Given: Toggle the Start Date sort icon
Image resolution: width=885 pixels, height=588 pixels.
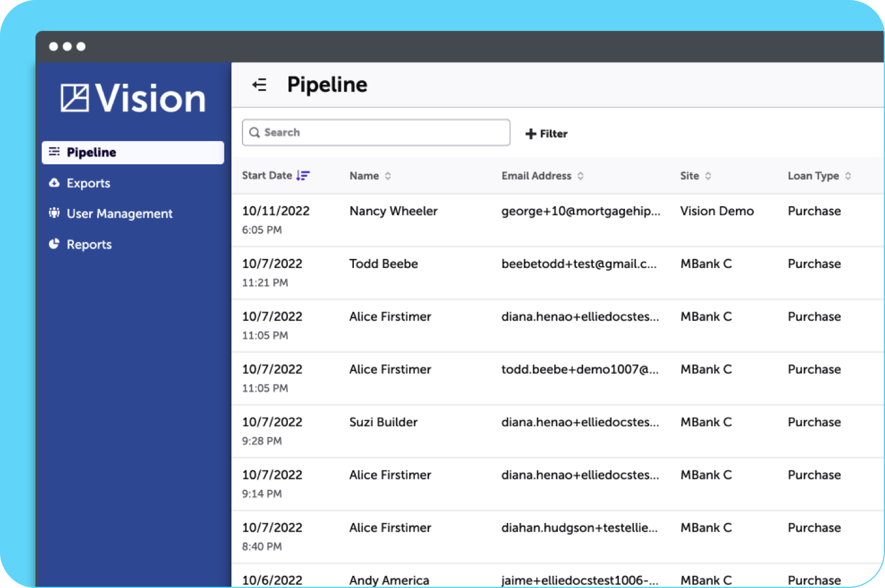Looking at the screenshot, I should (x=303, y=176).
